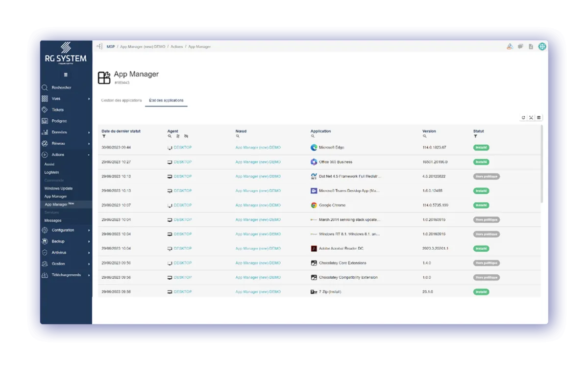The width and height of the screenshot is (588, 368).
Task: Open DESKTOP agent in 7 Zip row
Action: click(183, 292)
